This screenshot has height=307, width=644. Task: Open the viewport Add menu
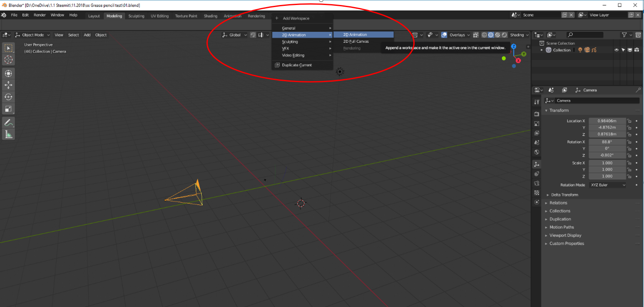(87, 35)
